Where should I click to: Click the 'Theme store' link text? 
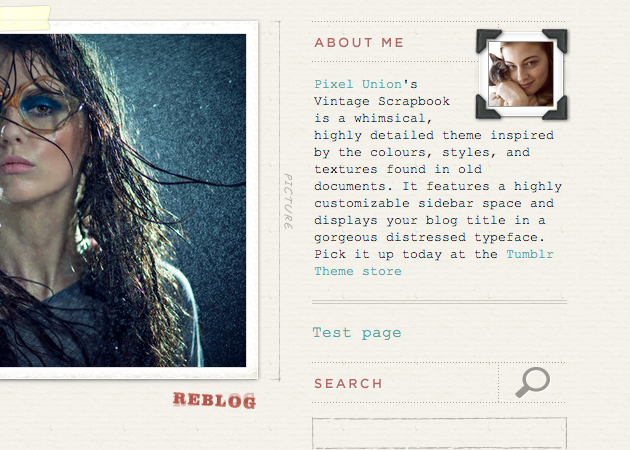point(358,272)
